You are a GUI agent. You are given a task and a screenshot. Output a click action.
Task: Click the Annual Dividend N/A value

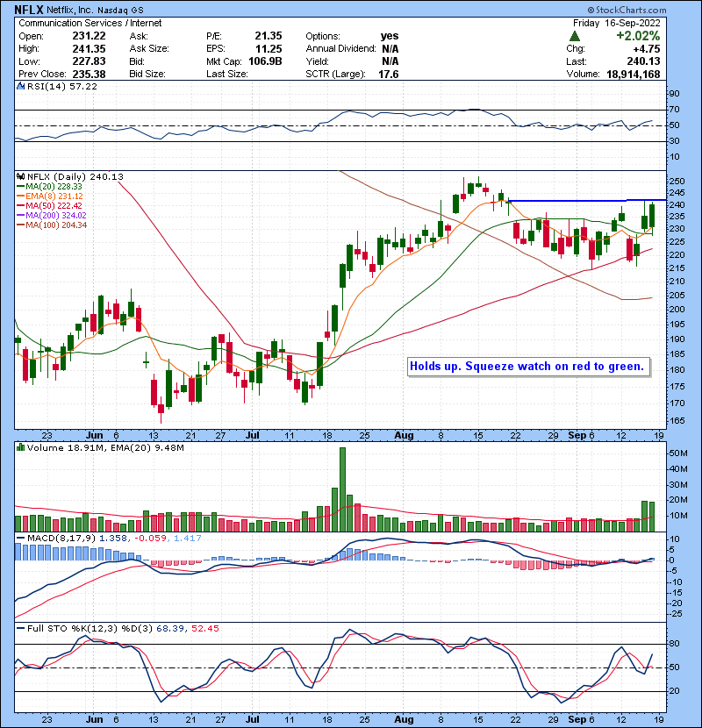click(390, 49)
